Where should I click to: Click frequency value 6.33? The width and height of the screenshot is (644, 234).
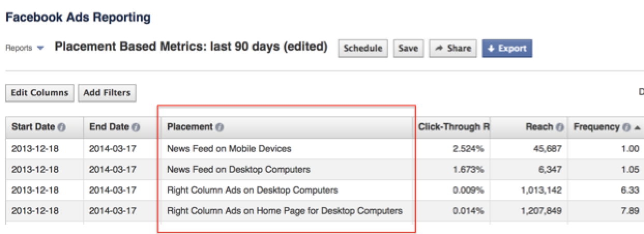click(x=632, y=190)
